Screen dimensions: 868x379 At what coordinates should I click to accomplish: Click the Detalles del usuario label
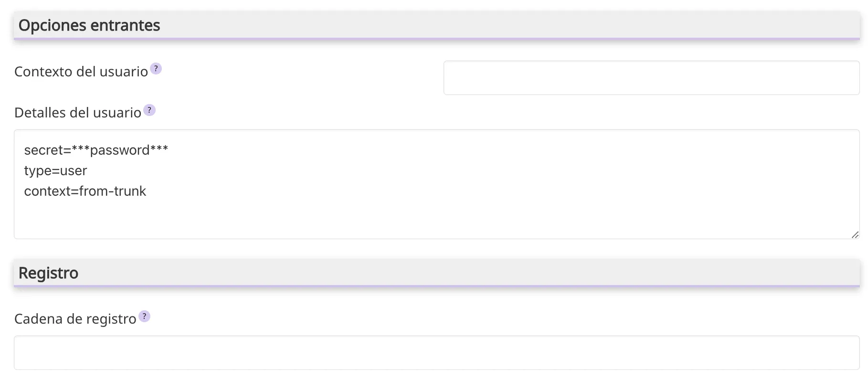point(78,113)
